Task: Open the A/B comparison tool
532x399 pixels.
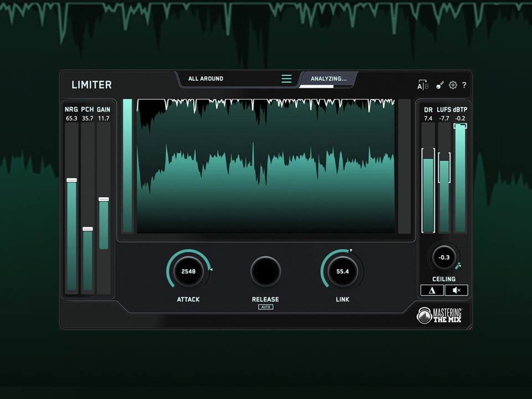Action: (x=422, y=85)
